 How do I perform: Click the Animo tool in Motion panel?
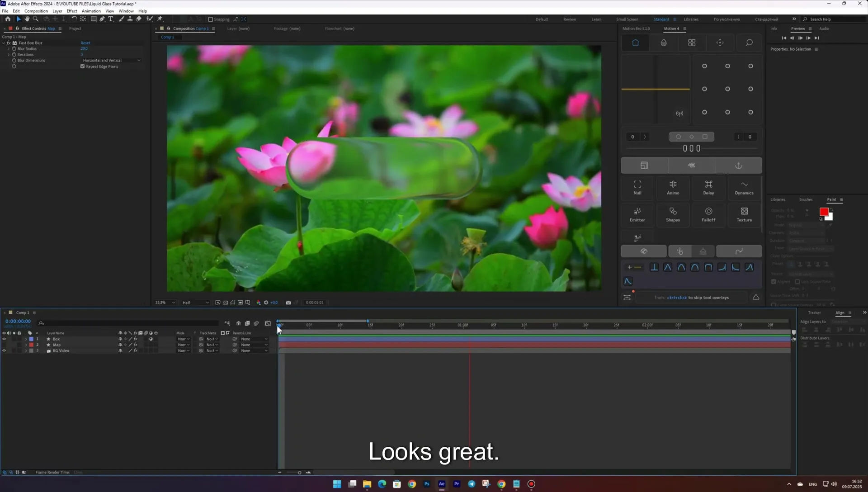pos(673,187)
